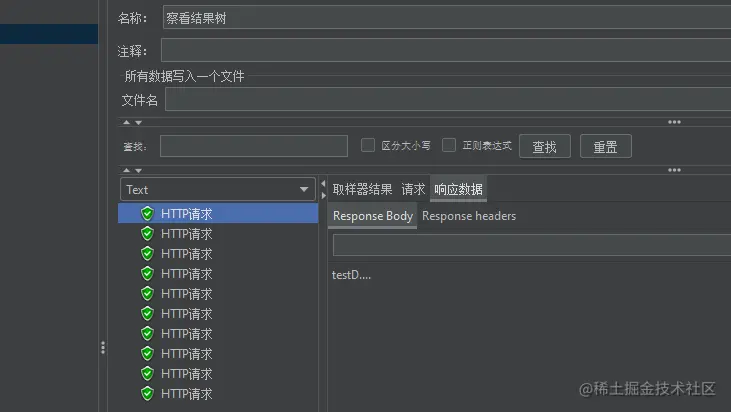731x412 pixels.
Task: Select the 响应数据 tab
Action: click(x=458, y=189)
